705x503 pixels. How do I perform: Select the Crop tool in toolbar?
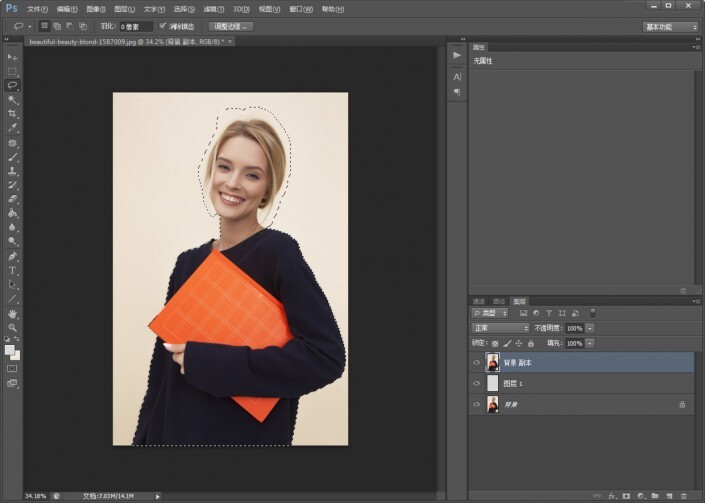click(x=13, y=114)
